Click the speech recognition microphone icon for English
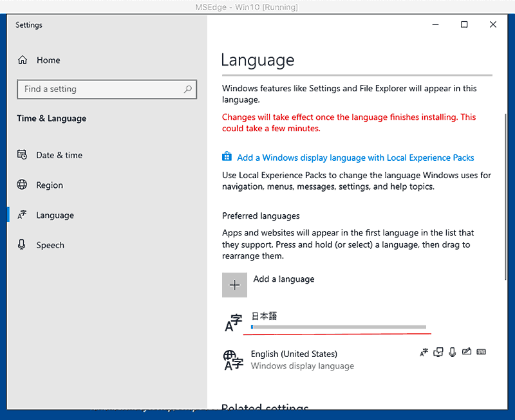 click(x=453, y=352)
